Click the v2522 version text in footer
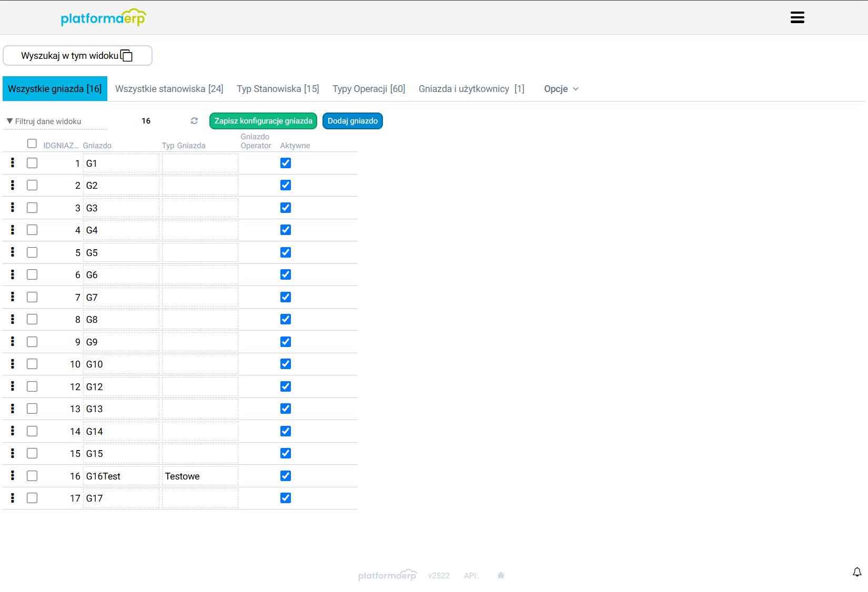This screenshot has width=868, height=592. point(439,576)
